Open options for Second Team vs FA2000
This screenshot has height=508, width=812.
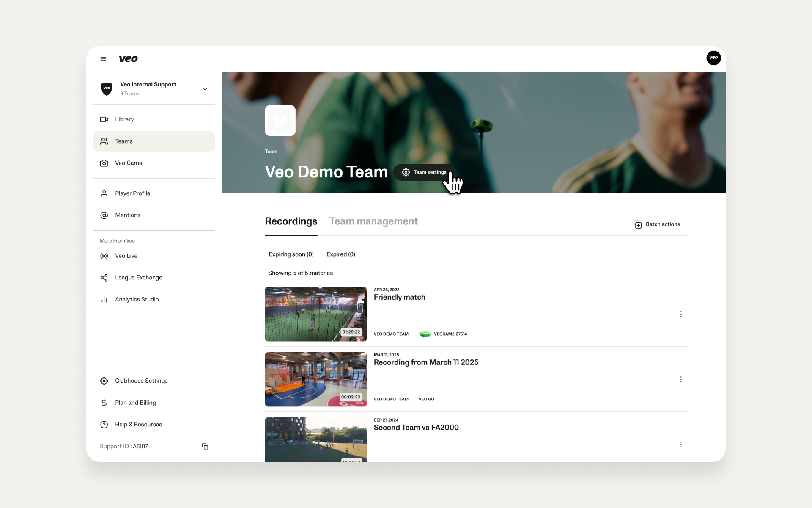coord(681,444)
